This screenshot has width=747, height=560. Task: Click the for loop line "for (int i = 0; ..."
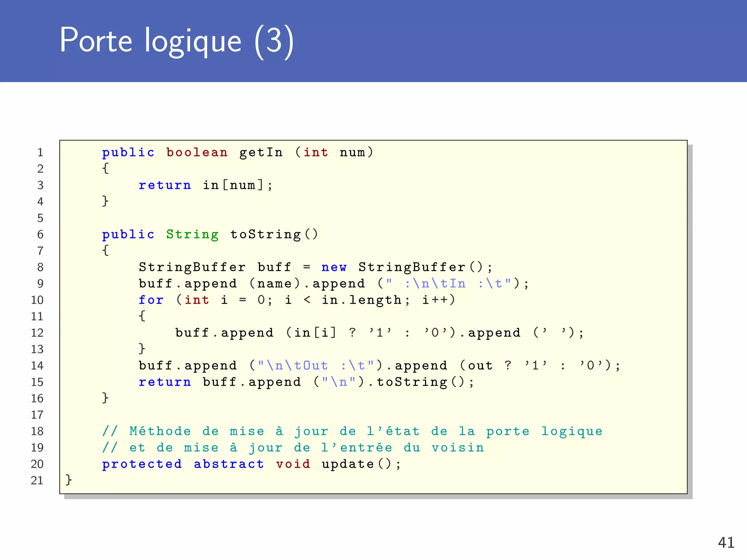[x=297, y=300]
